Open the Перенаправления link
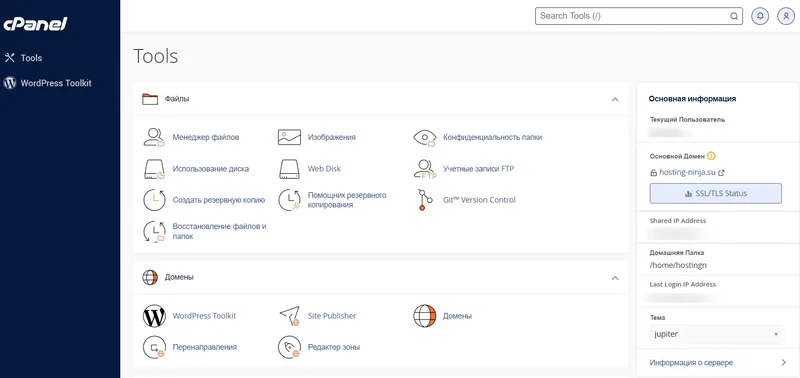800x378 pixels. (205, 347)
